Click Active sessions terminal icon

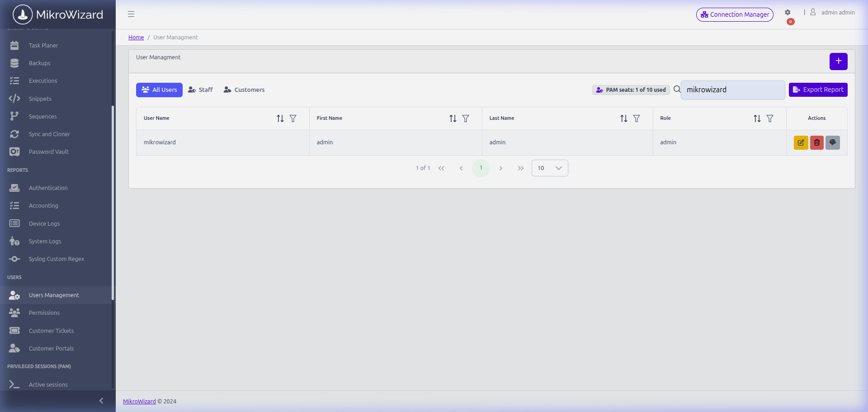pyautogui.click(x=14, y=384)
